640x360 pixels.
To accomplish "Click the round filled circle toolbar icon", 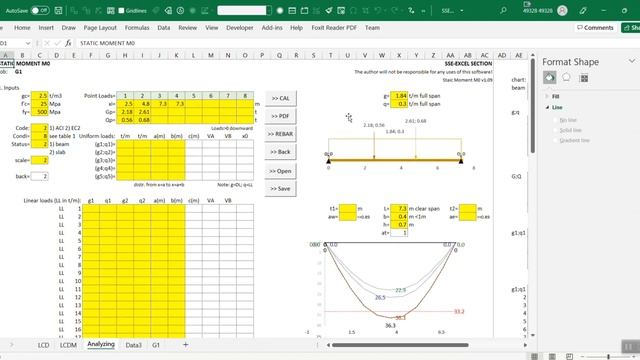I will click(x=280, y=11).
